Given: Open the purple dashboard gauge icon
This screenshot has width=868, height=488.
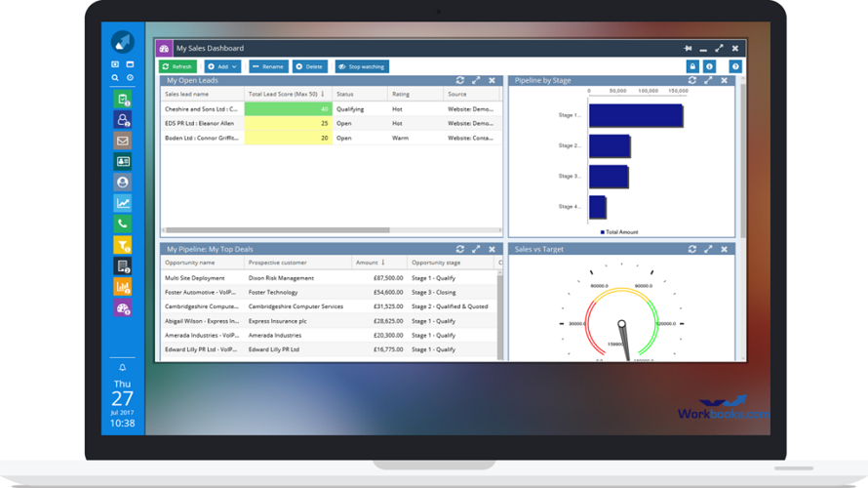Looking at the screenshot, I should coord(122,308).
